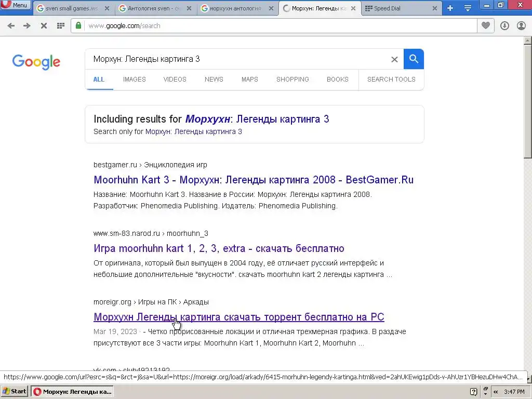
Task: Open 'Игра moorhuhn kart 1, 2, 3, extra' result
Action: (219, 248)
